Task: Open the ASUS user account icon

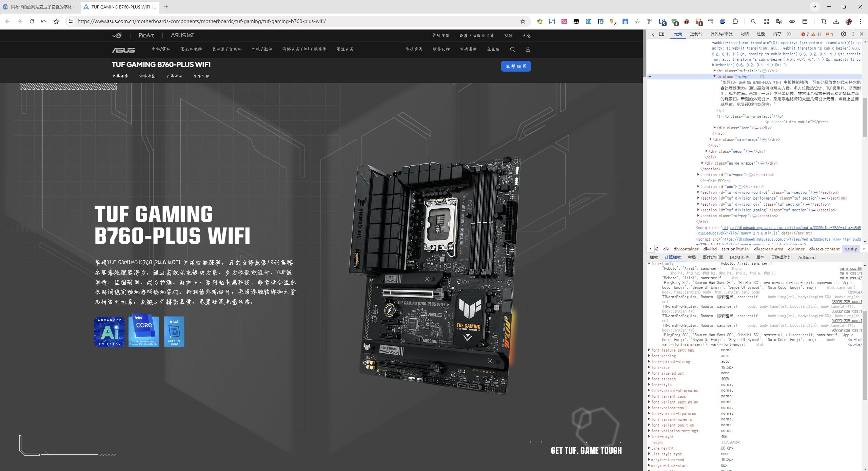Action: coord(528,50)
